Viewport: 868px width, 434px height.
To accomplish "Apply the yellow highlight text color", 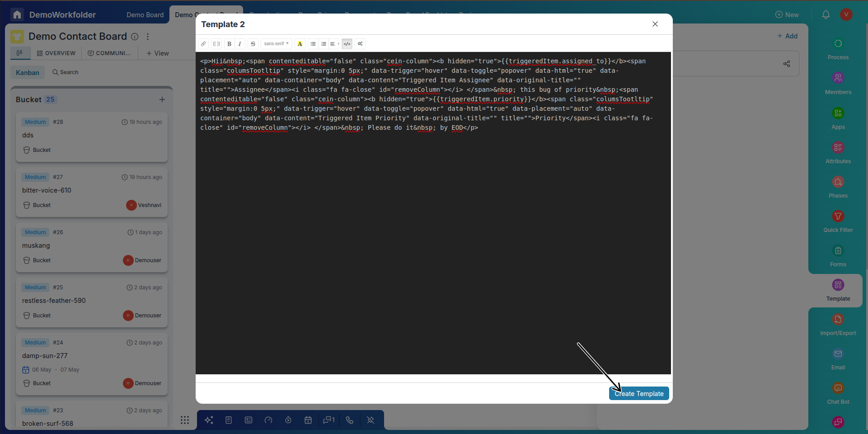I will coord(300,44).
